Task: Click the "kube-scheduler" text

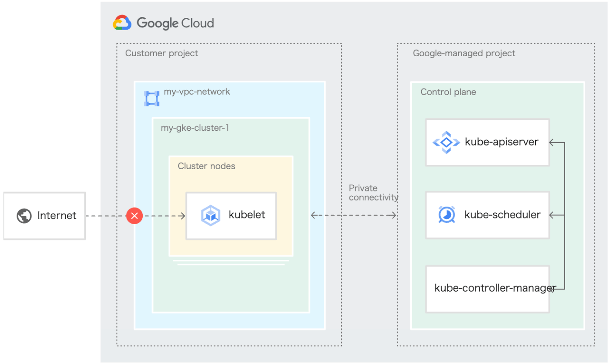Action: (503, 215)
